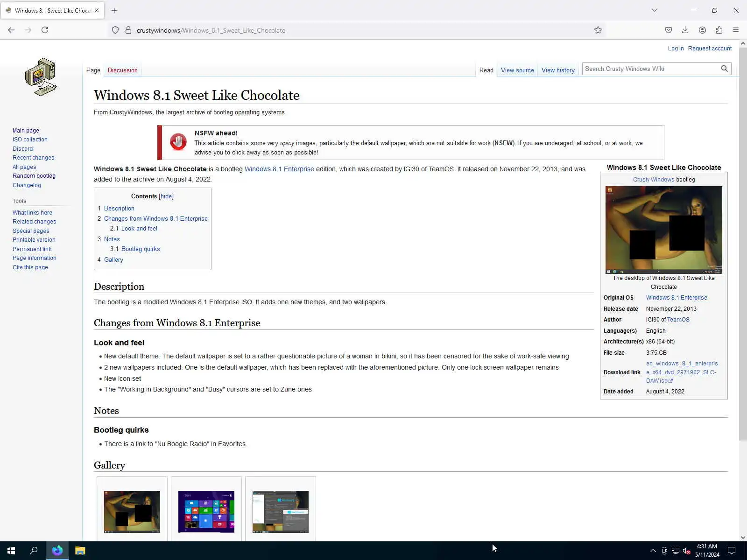Open the infobox desktop screenshot
The width and height of the screenshot is (747, 560).
click(x=663, y=230)
